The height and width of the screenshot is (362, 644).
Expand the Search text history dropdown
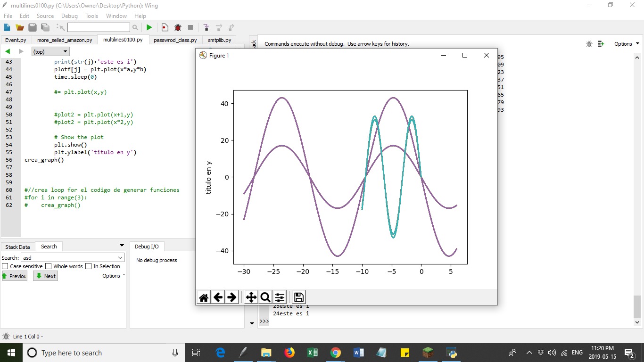coord(120,258)
